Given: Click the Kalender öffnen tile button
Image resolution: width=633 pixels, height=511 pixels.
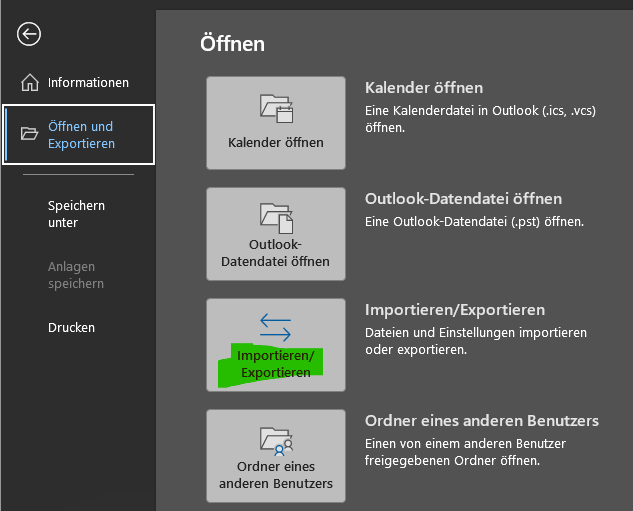Looking at the screenshot, I should click(276, 123).
